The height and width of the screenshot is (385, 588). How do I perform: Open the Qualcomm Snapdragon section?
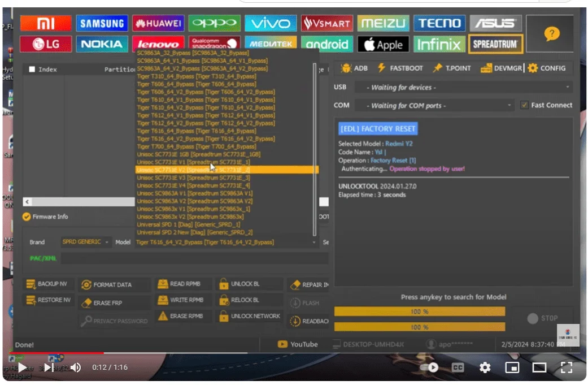click(x=215, y=43)
